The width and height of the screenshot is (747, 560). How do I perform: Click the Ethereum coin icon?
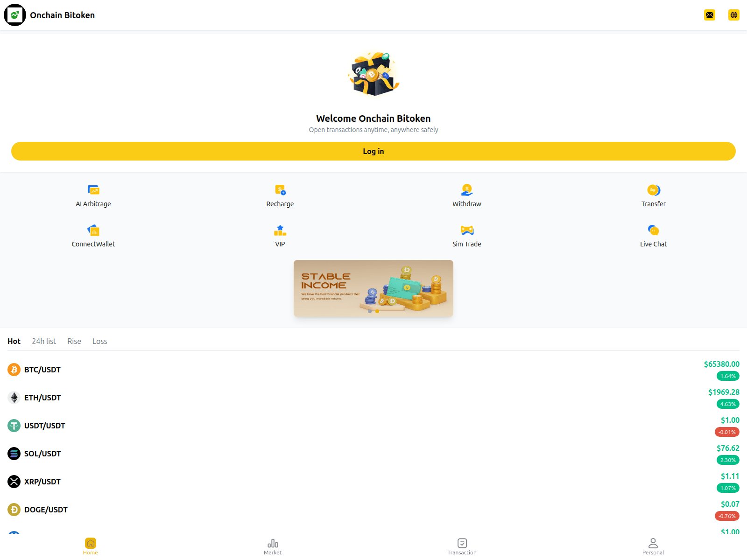pyautogui.click(x=14, y=398)
